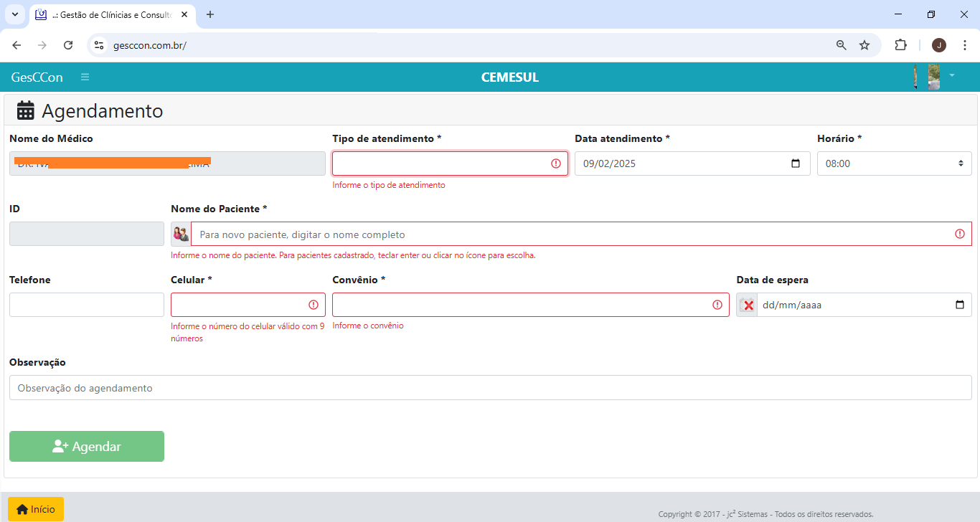Click into the Celular number field
Image resolution: width=980 pixels, height=522 pixels.
tap(239, 305)
